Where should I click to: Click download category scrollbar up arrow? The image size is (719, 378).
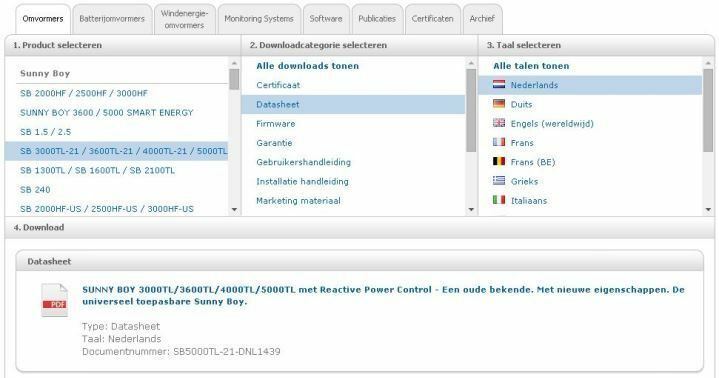pyautogui.click(x=471, y=63)
